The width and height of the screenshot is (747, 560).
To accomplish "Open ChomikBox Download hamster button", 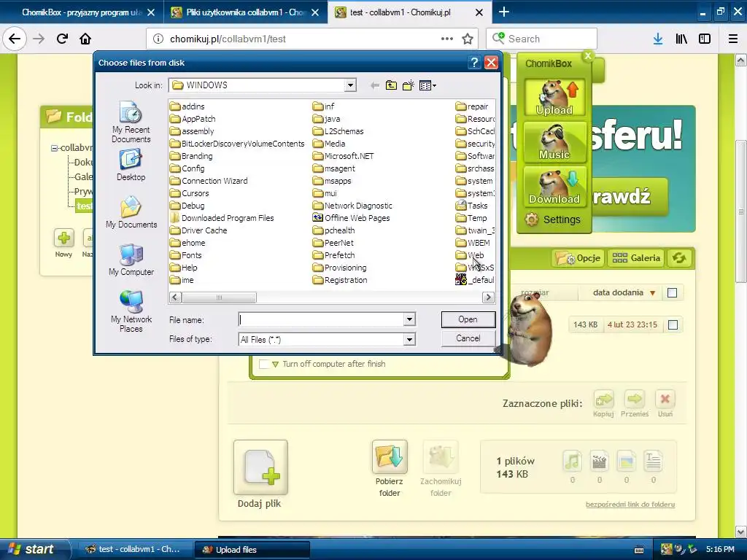I will point(554,186).
